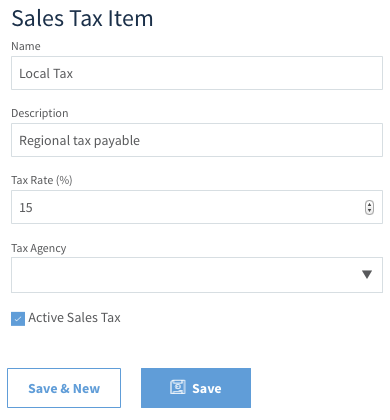Screen dimensions: 390x420
Task: Click the Active Sales Tax label text
Action: coord(74,318)
